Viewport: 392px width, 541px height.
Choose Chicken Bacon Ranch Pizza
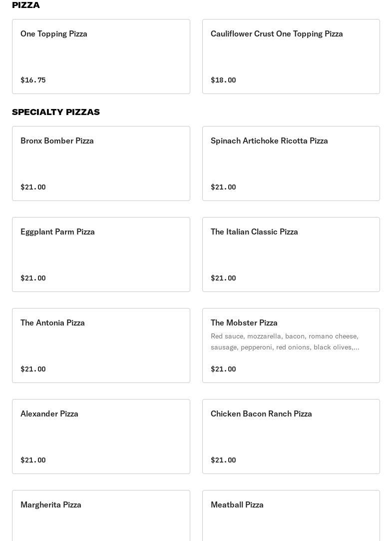(x=291, y=436)
